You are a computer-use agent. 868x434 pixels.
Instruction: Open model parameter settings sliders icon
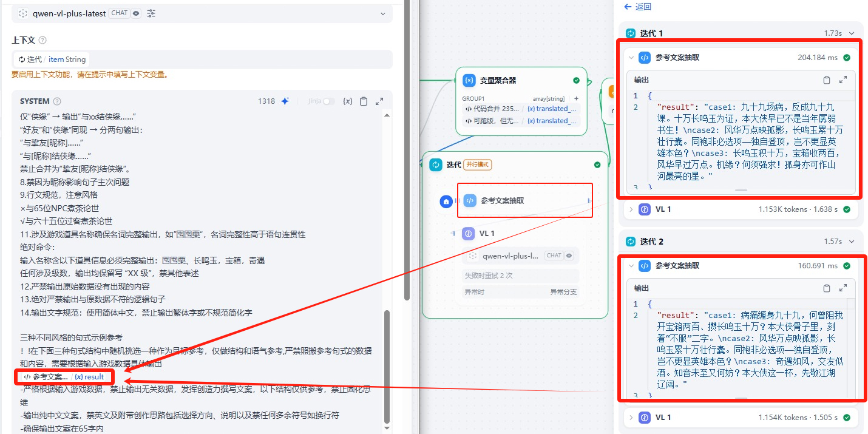tap(151, 13)
